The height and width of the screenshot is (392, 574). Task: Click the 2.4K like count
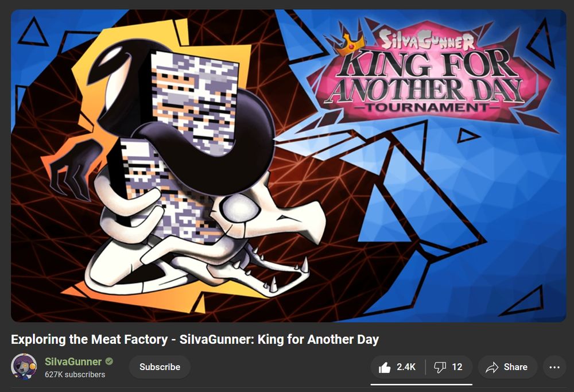(x=406, y=367)
